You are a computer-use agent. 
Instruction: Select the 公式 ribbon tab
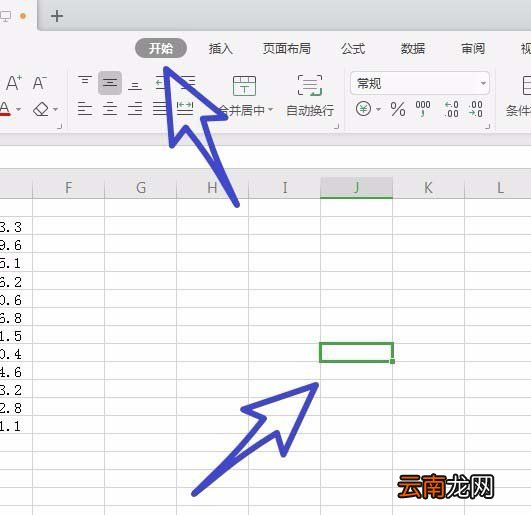click(353, 49)
